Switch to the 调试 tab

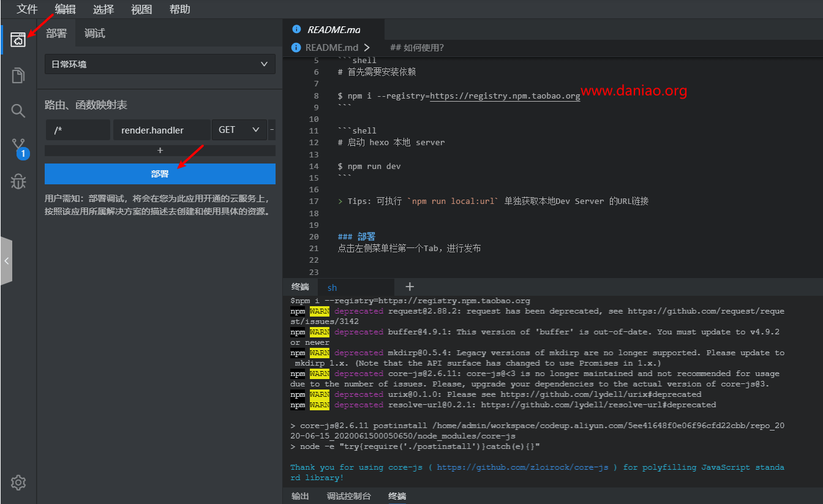[94, 33]
